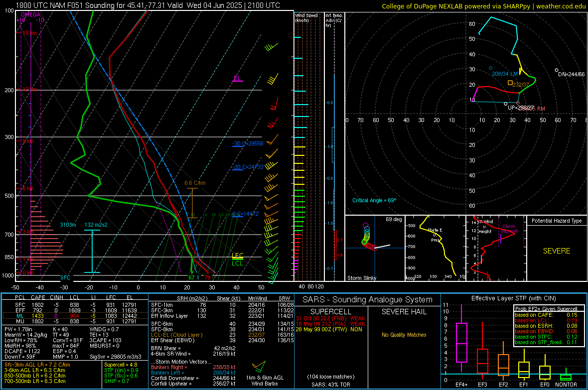Click the Eff Inflow Layer row label
Viewport: 588px width, 390px height.
pos(169,316)
